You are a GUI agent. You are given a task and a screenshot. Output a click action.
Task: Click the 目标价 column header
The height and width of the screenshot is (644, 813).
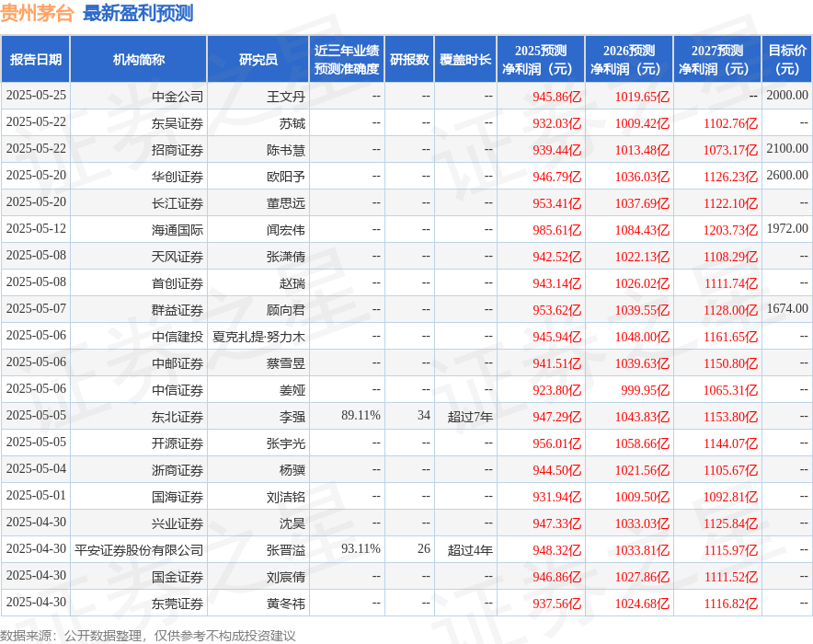pyautogui.click(x=786, y=59)
